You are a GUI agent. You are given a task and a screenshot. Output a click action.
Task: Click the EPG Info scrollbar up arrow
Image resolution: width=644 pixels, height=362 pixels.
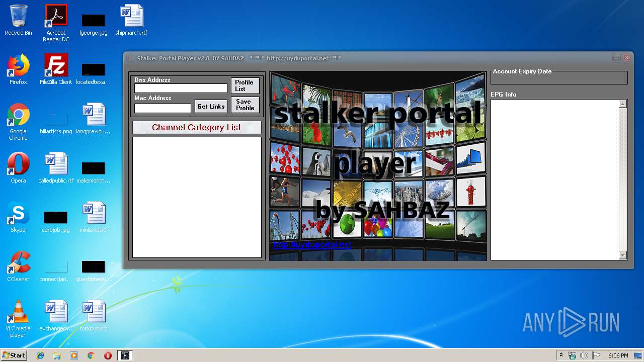623,104
